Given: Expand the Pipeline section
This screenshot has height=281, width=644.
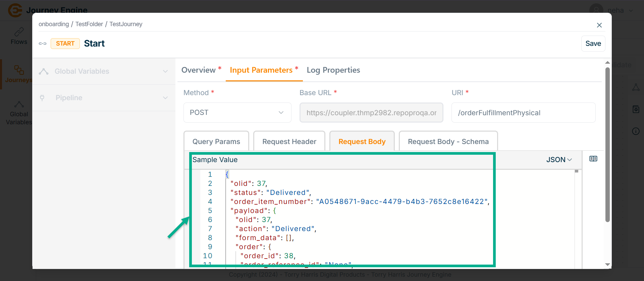Looking at the screenshot, I should [165, 98].
